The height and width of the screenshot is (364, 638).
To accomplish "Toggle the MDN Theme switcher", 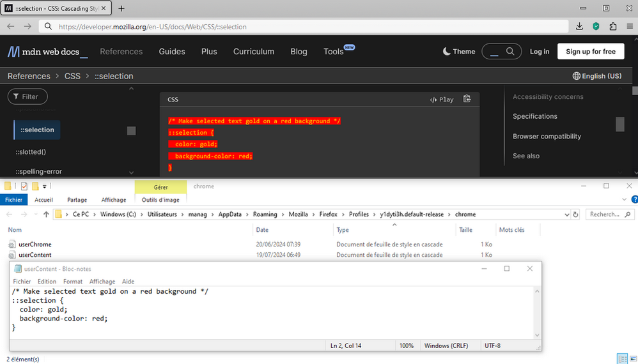I will (458, 52).
